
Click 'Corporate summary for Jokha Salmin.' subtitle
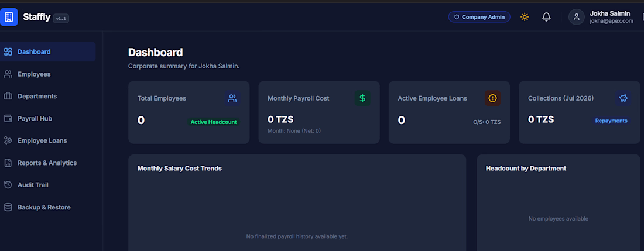184,66
